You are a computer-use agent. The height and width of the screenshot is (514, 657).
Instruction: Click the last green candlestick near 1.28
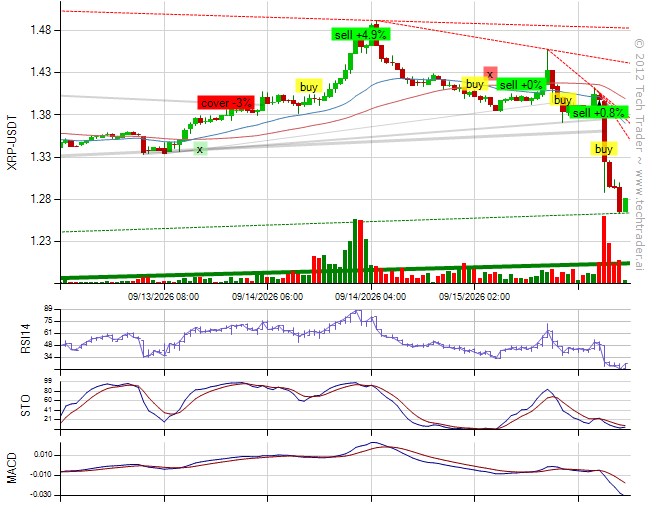626,205
